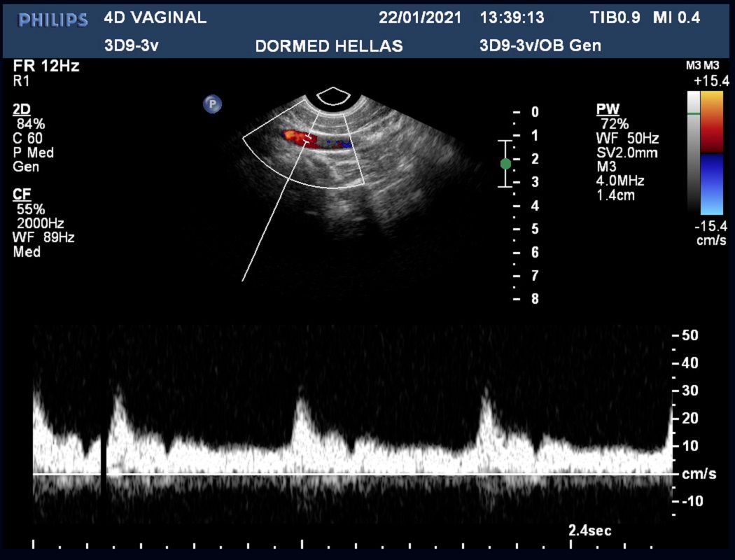
Task: Click the color Doppler velocity scale bar
Action: point(713,153)
